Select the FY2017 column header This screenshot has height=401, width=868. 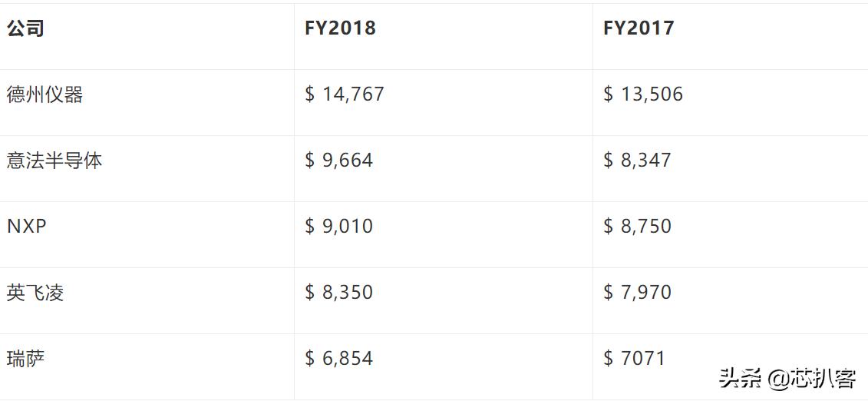point(639,28)
